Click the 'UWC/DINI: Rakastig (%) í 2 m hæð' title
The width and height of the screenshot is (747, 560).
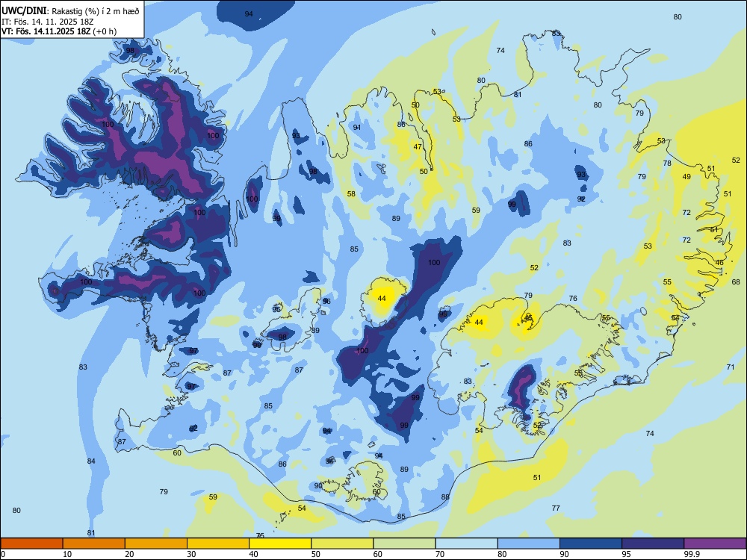point(70,11)
